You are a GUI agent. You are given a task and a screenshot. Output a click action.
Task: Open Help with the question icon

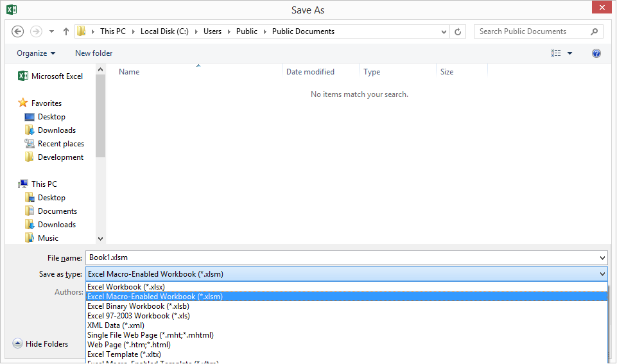[596, 53]
